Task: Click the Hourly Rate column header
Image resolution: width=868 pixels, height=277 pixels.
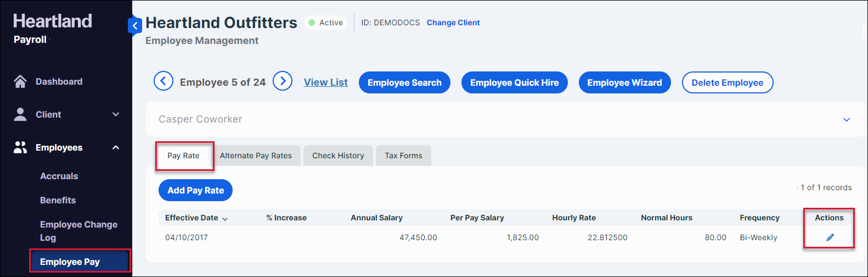Action: click(x=574, y=218)
